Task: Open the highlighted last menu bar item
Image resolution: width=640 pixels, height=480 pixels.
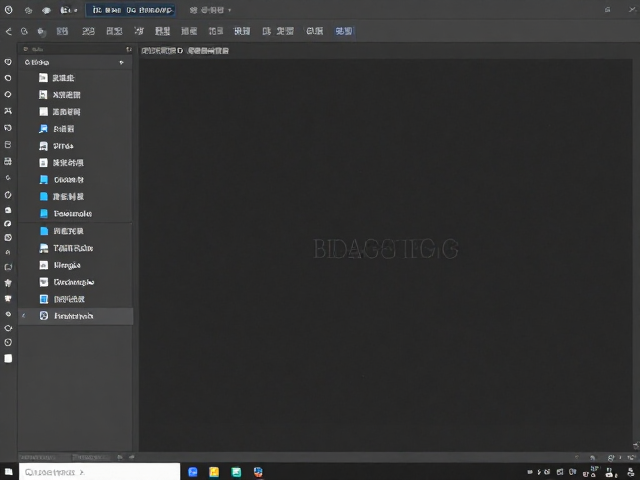Action: 344,31
